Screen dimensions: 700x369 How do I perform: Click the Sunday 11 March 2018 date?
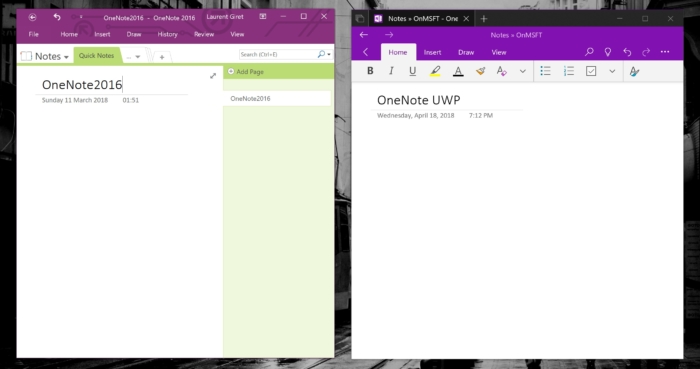pos(75,100)
